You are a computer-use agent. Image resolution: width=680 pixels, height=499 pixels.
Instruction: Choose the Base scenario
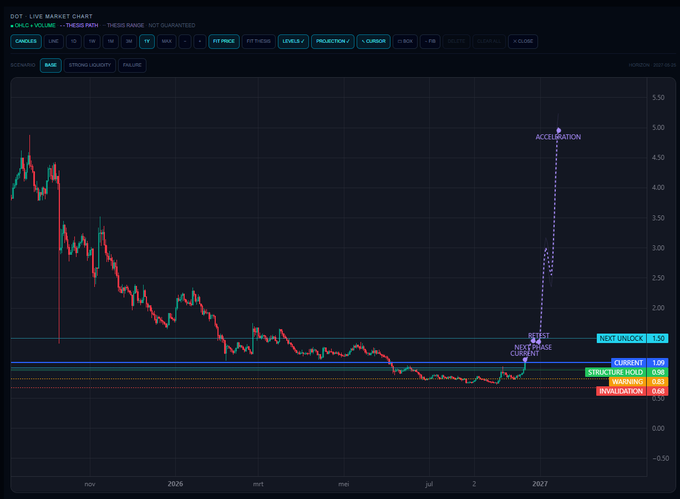click(x=51, y=65)
